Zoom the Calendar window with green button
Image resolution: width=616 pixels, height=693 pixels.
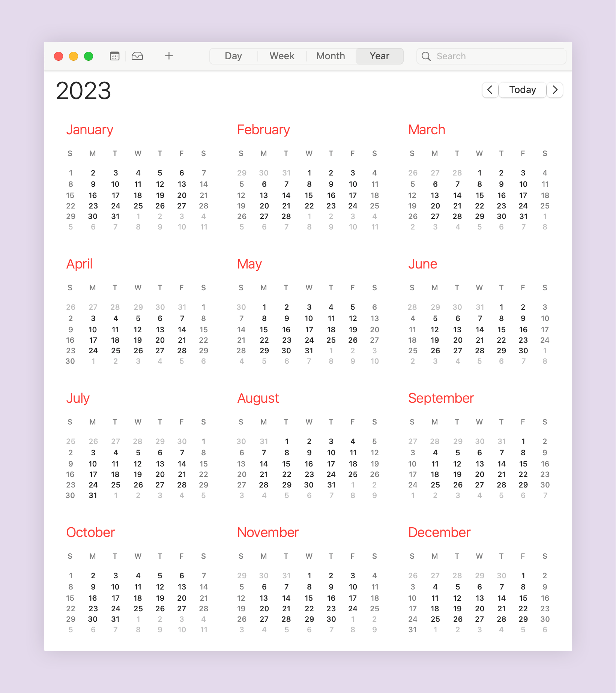pos(89,56)
